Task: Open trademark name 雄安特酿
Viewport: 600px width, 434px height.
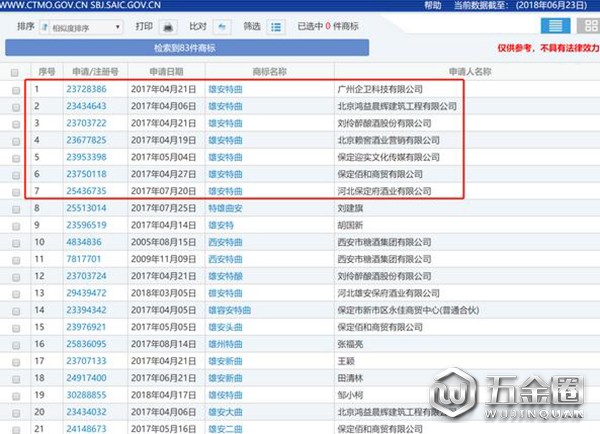Action: pos(225,276)
